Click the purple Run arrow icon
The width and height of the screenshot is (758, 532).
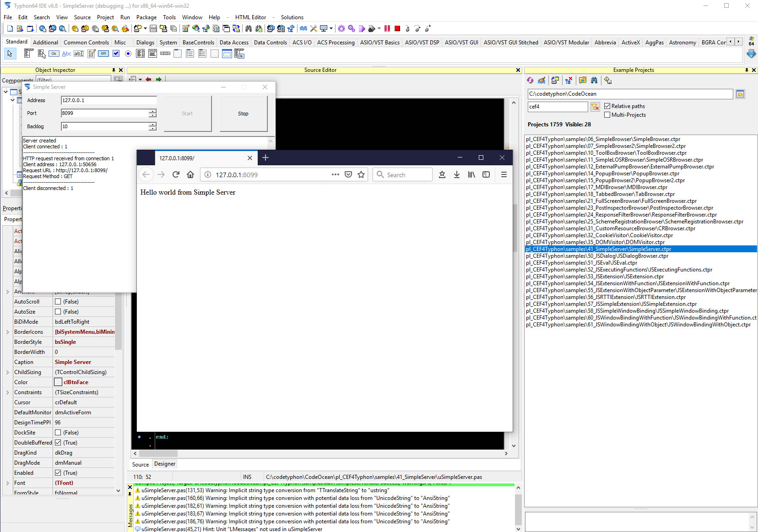(x=362, y=28)
